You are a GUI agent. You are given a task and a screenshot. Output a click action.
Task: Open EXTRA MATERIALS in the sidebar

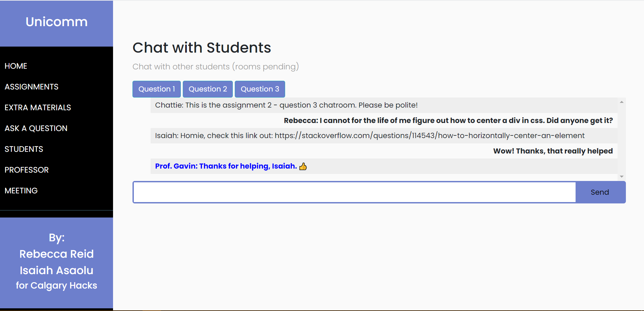click(38, 108)
